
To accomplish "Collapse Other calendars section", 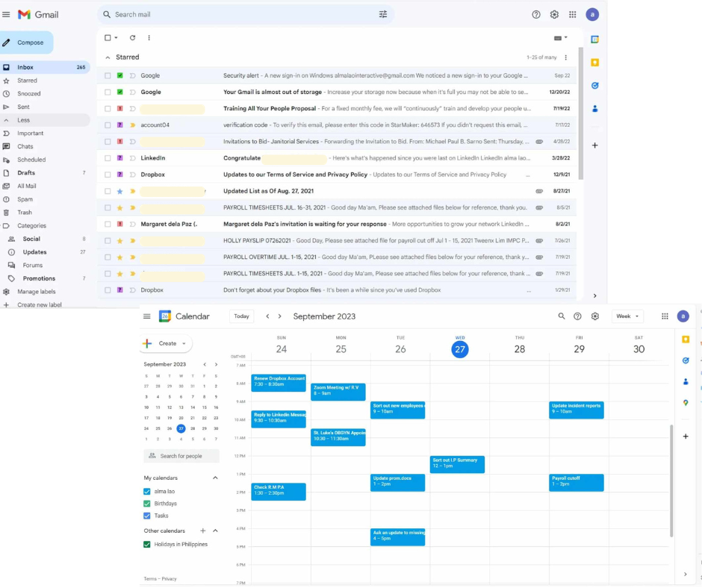I will [x=215, y=531].
